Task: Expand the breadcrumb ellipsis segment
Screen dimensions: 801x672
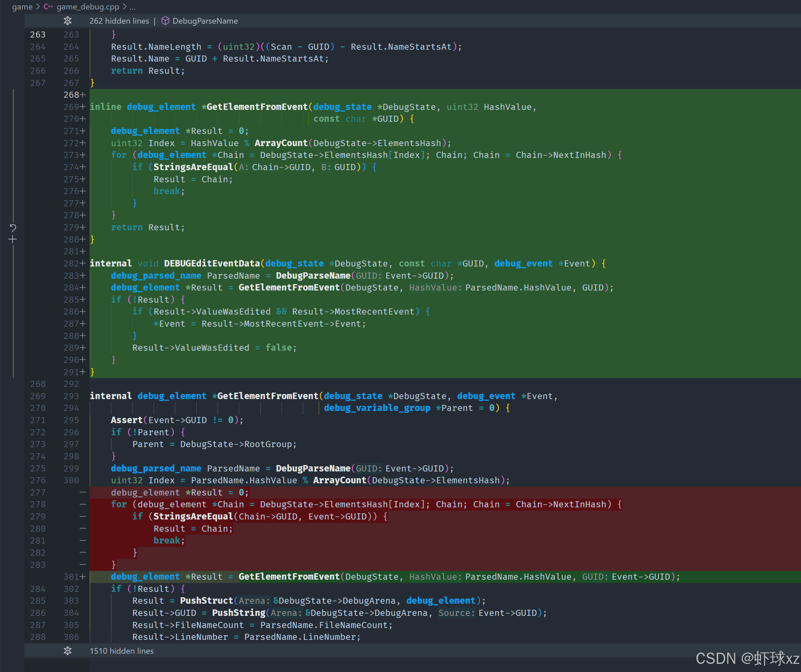Action: (x=132, y=6)
